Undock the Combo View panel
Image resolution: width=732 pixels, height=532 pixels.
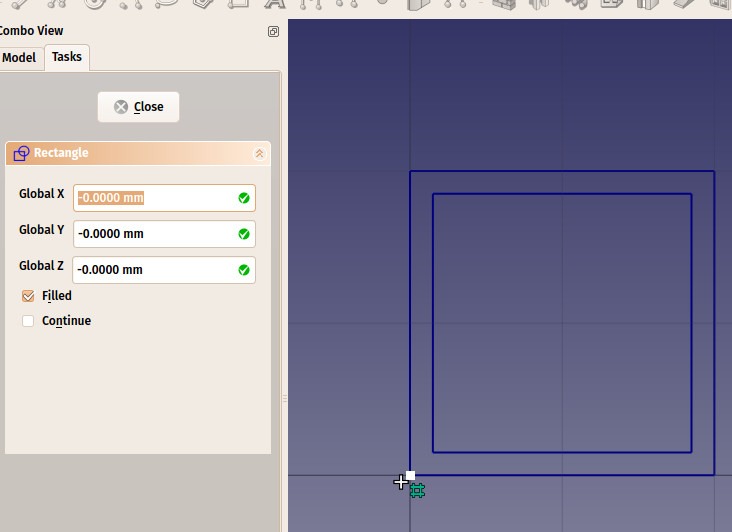click(x=273, y=32)
